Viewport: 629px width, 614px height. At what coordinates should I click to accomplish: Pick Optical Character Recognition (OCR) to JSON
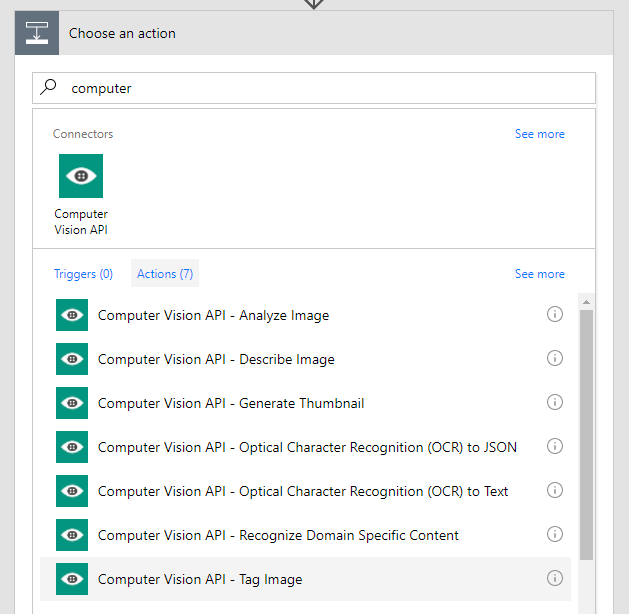pyautogui.click(x=305, y=447)
